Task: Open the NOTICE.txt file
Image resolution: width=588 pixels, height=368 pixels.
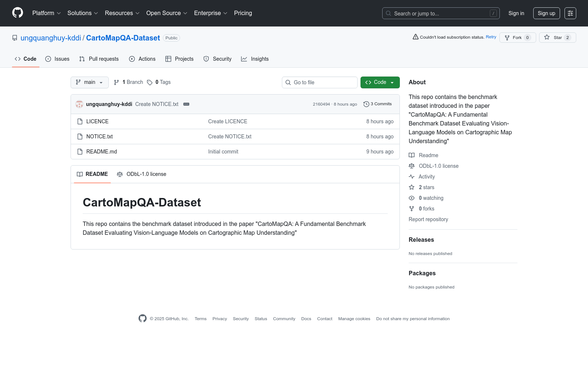Action: click(100, 137)
